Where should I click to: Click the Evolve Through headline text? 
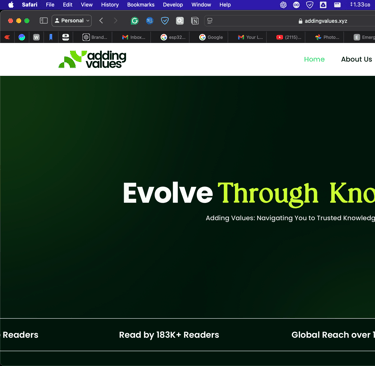[x=220, y=193]
